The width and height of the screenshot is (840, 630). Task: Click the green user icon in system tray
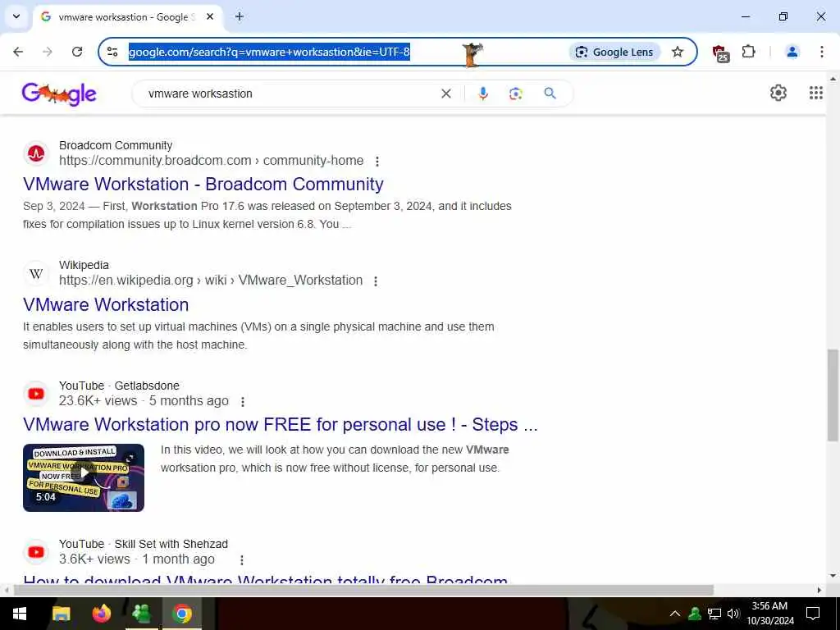click(x=695, y=614)
